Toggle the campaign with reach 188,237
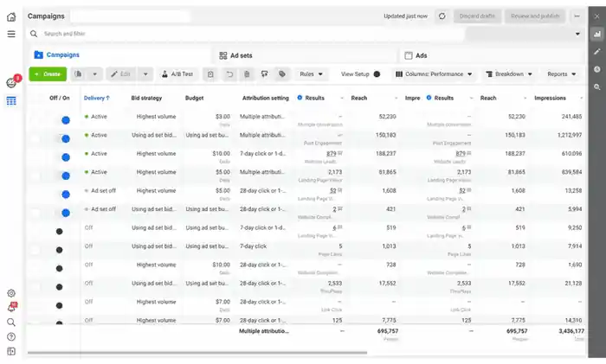This screenshot has height=364, width=606. (65, 157)
